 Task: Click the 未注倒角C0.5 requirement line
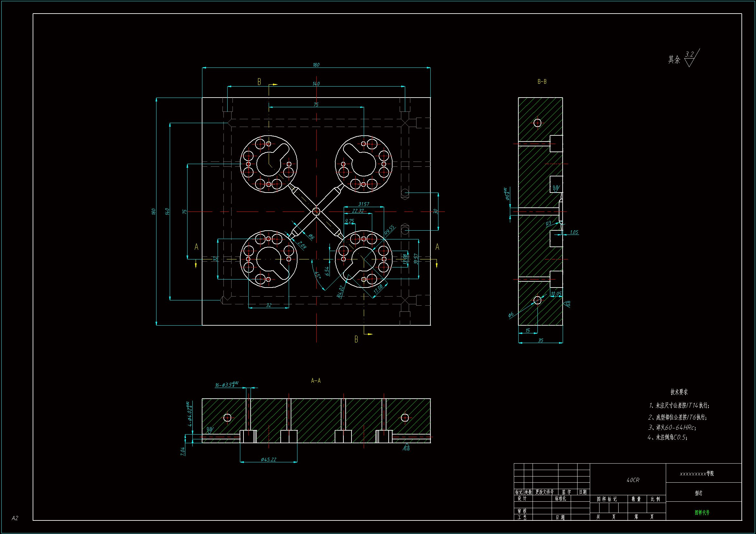click(667, 437)
